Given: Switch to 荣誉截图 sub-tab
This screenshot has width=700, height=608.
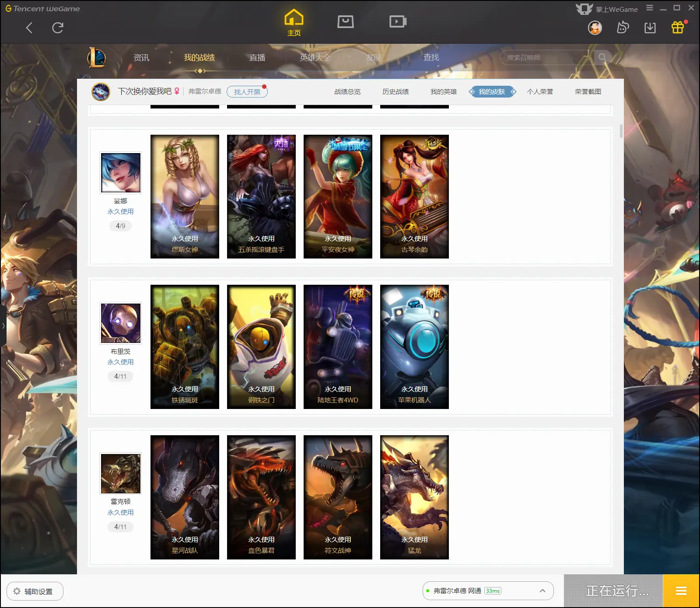Looking at the screenshot, I should point(588,91).
